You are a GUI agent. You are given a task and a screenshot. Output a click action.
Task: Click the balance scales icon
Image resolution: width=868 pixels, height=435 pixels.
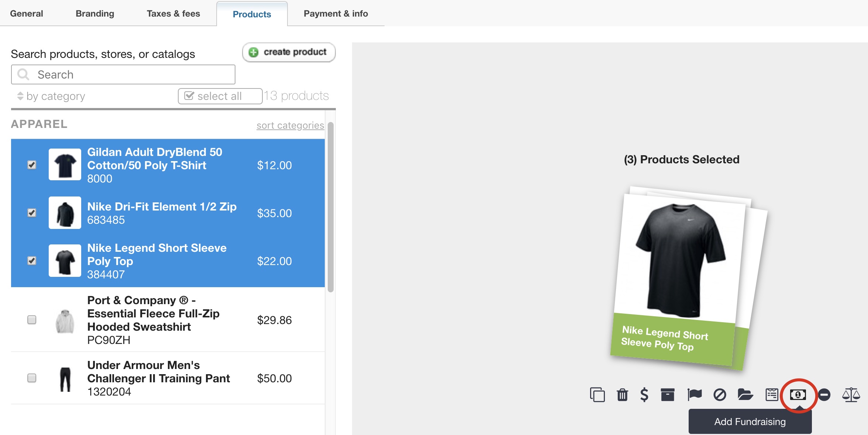tap(851, 395)
